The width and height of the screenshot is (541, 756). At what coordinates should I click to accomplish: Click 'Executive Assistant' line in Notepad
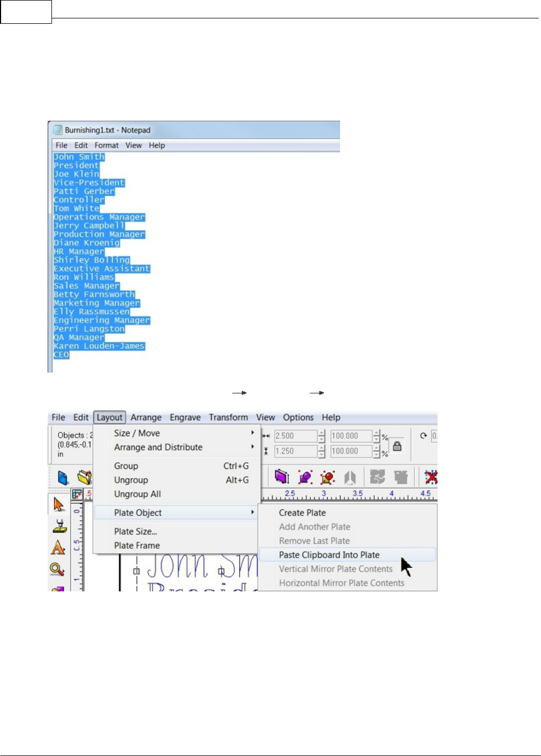102,269
